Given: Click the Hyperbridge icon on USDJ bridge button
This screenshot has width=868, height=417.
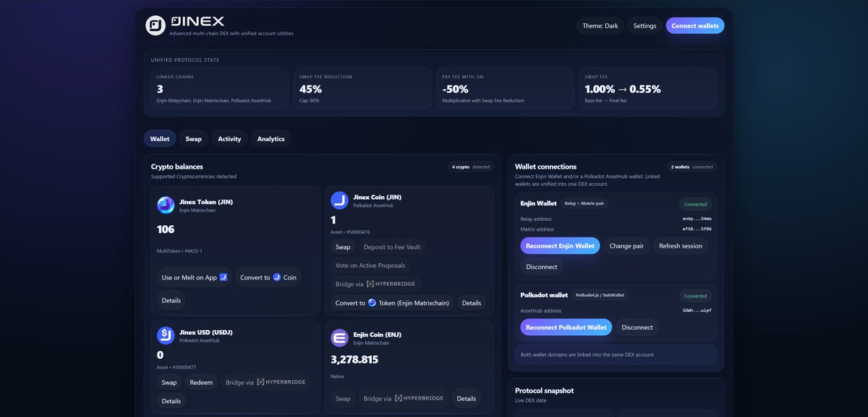Looking at the screenshot, I should pyautogui.click(x=260, y=382).
